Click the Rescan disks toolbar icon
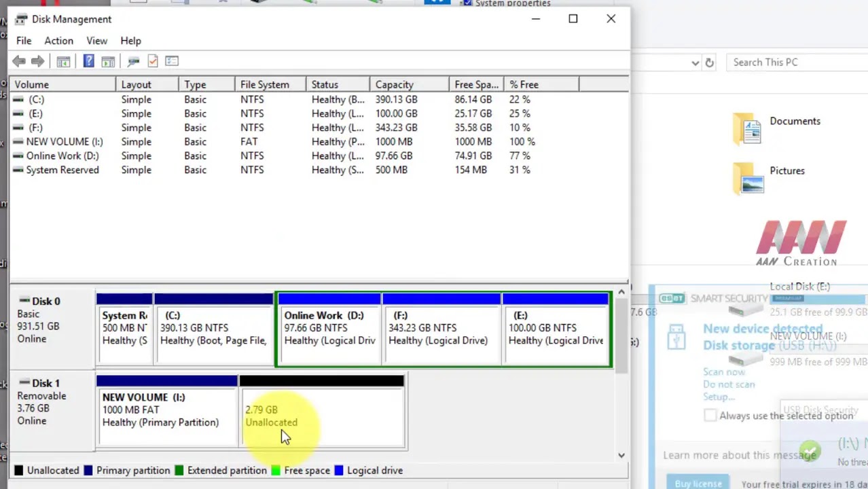868x489 pixels. tap(133, 62)
